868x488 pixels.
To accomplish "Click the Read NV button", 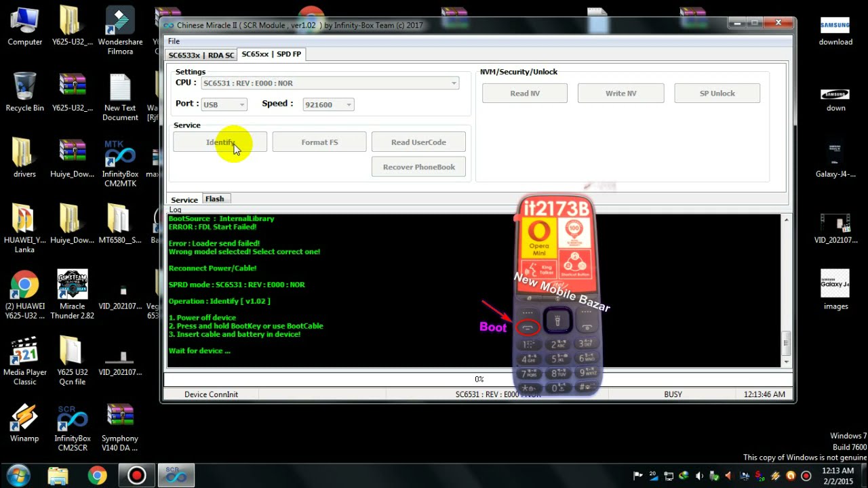I will 525,94.
